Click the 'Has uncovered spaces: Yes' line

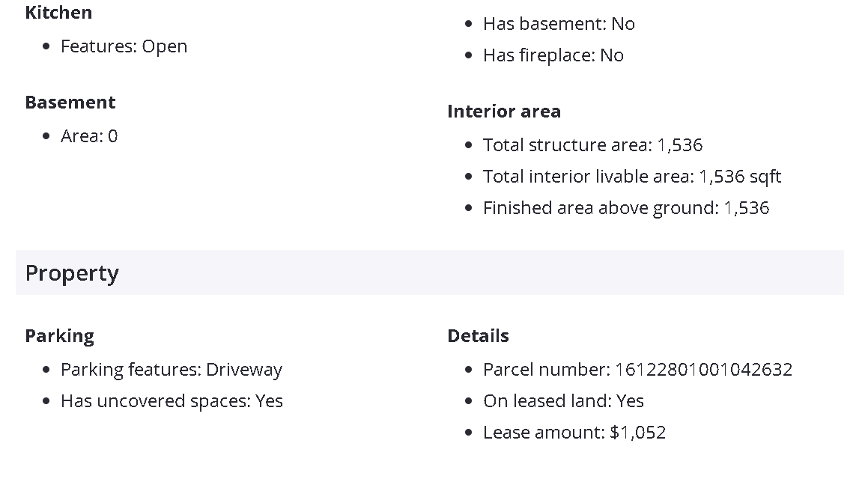[172, 401]
